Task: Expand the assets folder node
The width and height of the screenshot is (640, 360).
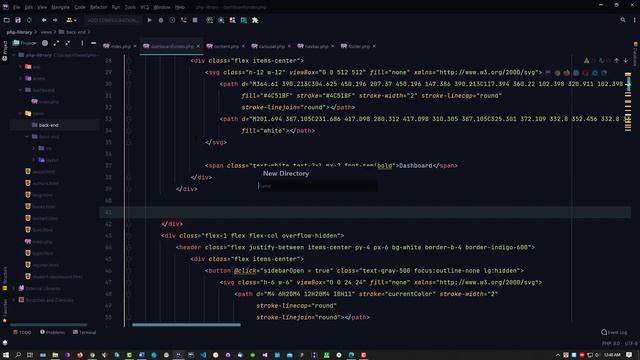Action: pyautogui.click(x=20, y=78)
